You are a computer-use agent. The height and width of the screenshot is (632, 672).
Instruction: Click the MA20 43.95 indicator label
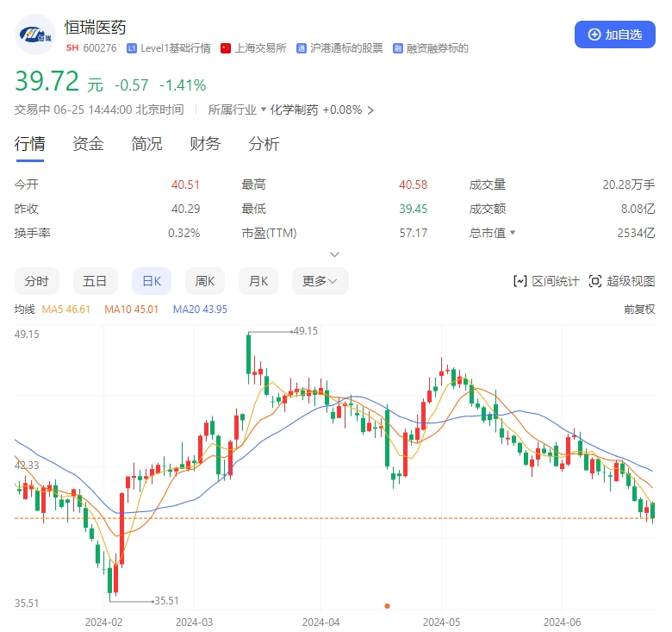click(200, 310)
